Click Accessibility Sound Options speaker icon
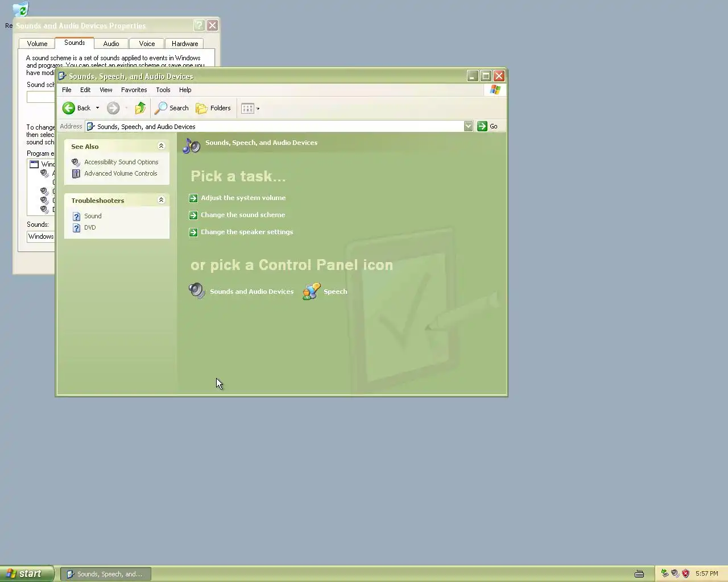The width and height of the screenshot is (728, 582). pos(76,162)
